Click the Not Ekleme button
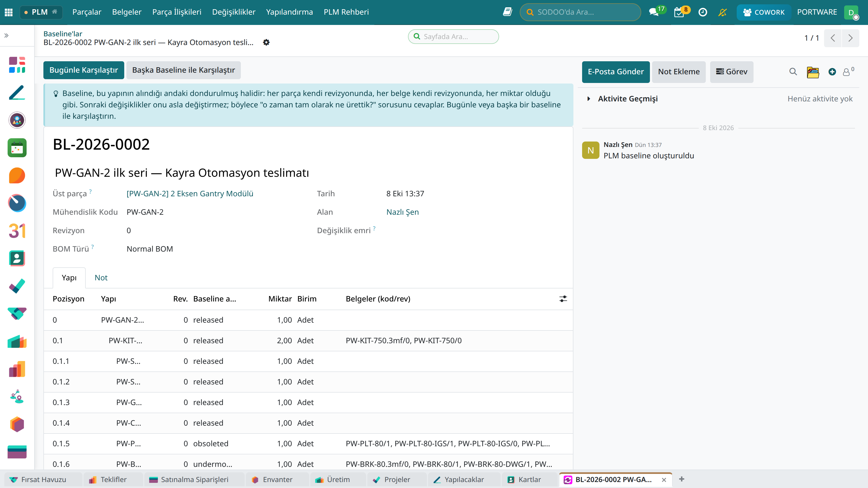The image size is (868, 488). (679, 72)
